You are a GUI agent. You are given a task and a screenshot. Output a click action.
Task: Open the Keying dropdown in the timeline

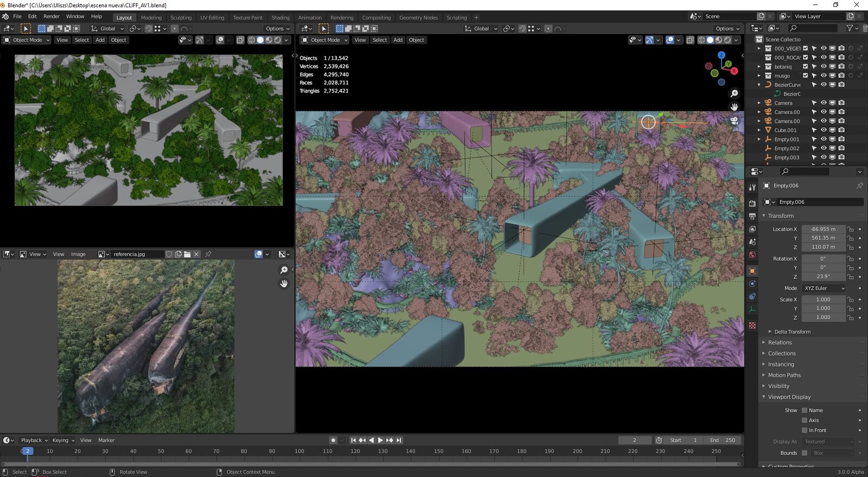(63, 440)
